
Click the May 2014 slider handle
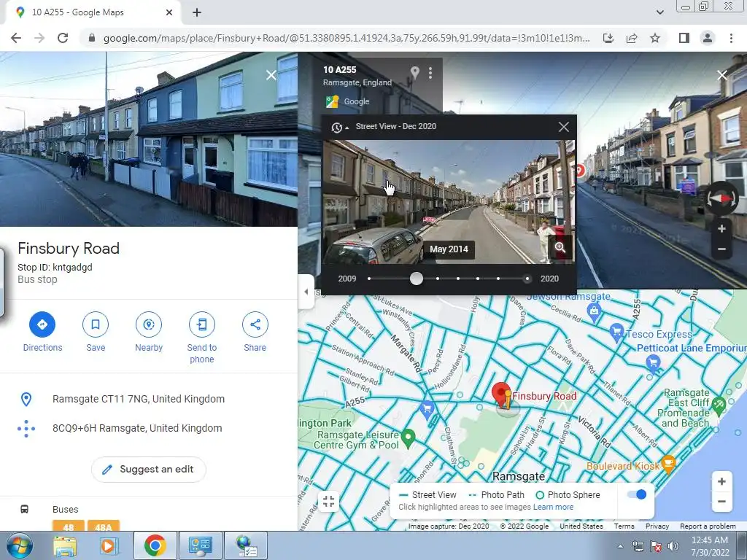pyautogui.click(x=417, y=279)
